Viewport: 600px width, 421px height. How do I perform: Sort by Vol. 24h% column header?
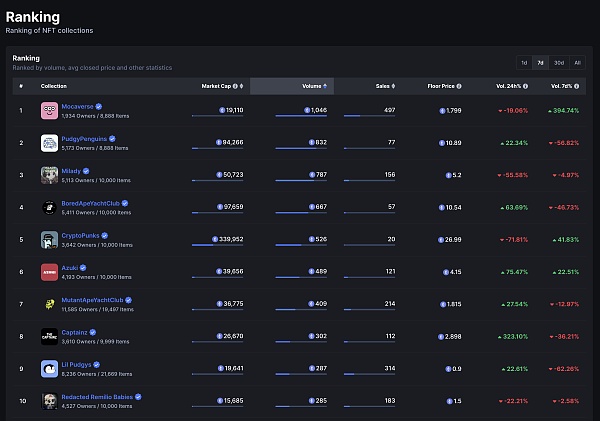[x=508, y=86]
